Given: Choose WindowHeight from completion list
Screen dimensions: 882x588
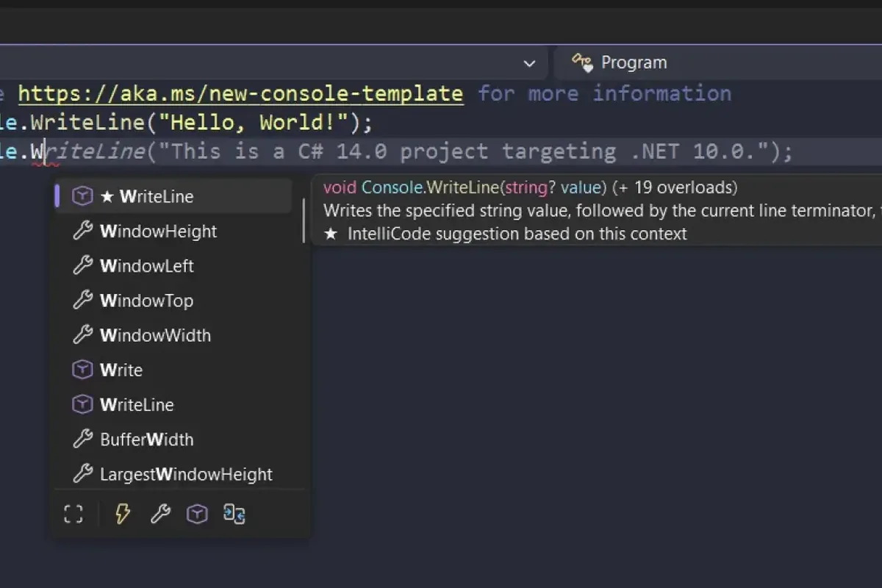Looking at the screenshot, I should click(174, 231).
